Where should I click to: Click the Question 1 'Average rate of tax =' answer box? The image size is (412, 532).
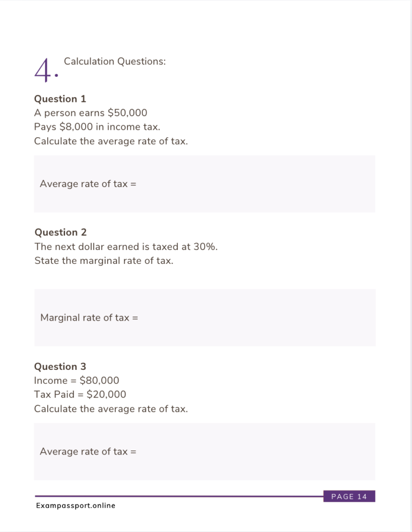205,184
